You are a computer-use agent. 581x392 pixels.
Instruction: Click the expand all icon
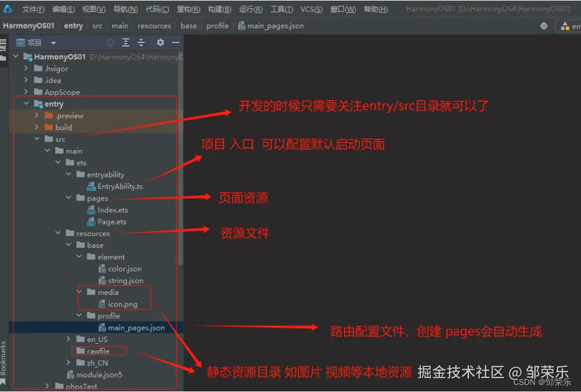click(x=126, y=42)
